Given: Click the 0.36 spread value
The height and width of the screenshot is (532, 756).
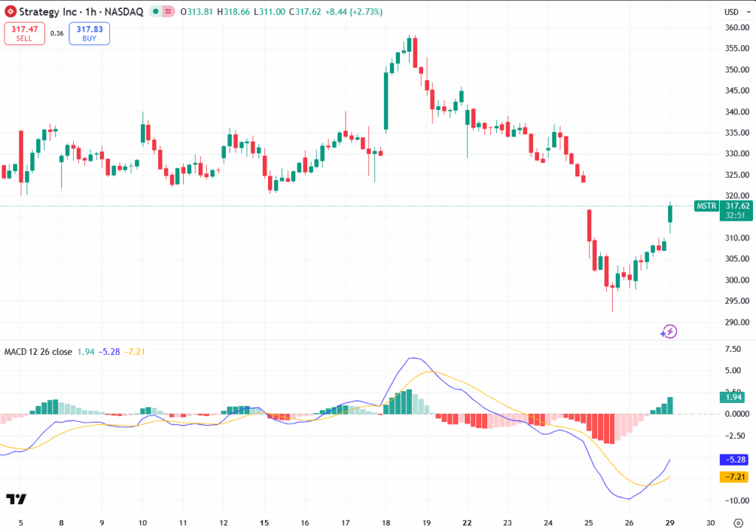Looking at the screenshot, I should [57, 34].
